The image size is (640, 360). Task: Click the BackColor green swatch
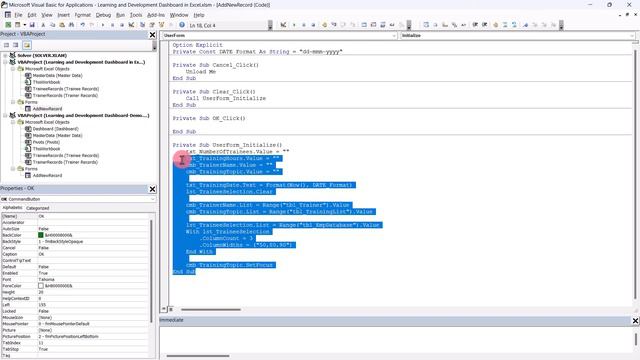[40, 235]
